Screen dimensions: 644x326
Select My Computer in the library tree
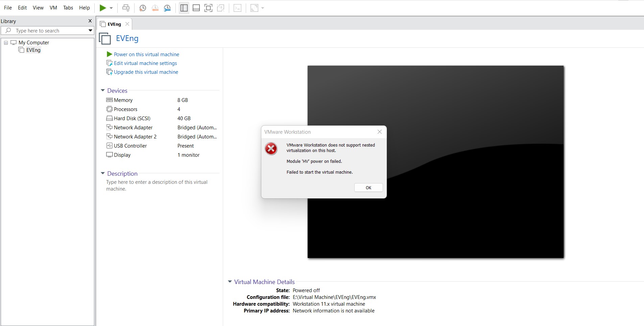coord(34,43)
